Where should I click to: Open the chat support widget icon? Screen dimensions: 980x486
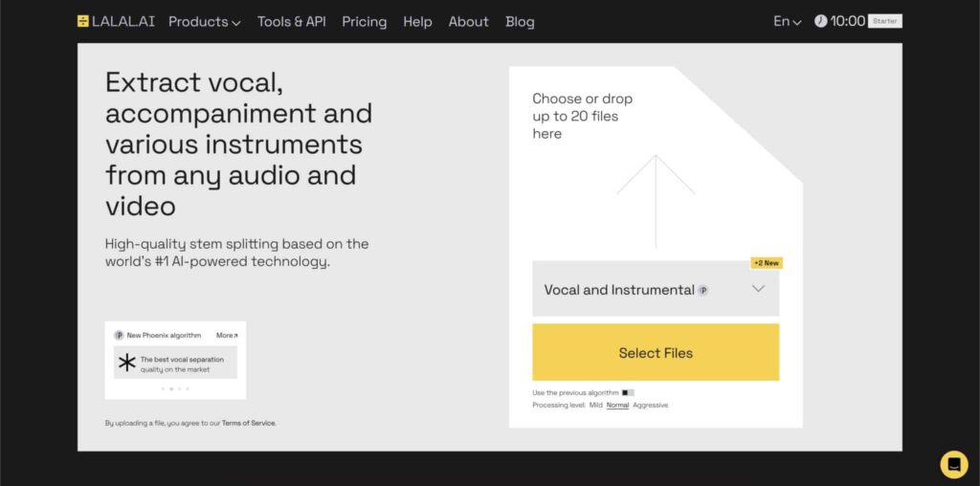pyautogui.click(x=953, y=464)
